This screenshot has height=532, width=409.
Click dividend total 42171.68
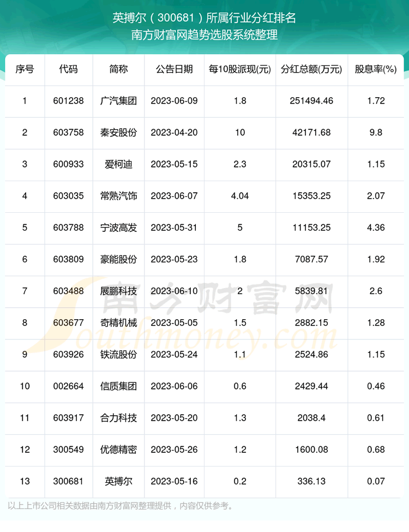[x=311, y=133]
